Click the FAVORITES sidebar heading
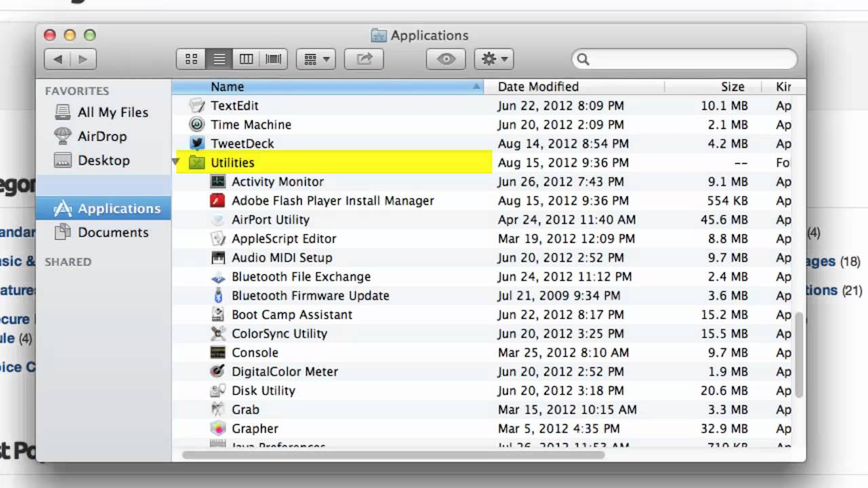This screenshot has width=868, height=488. tap(77, 91)
